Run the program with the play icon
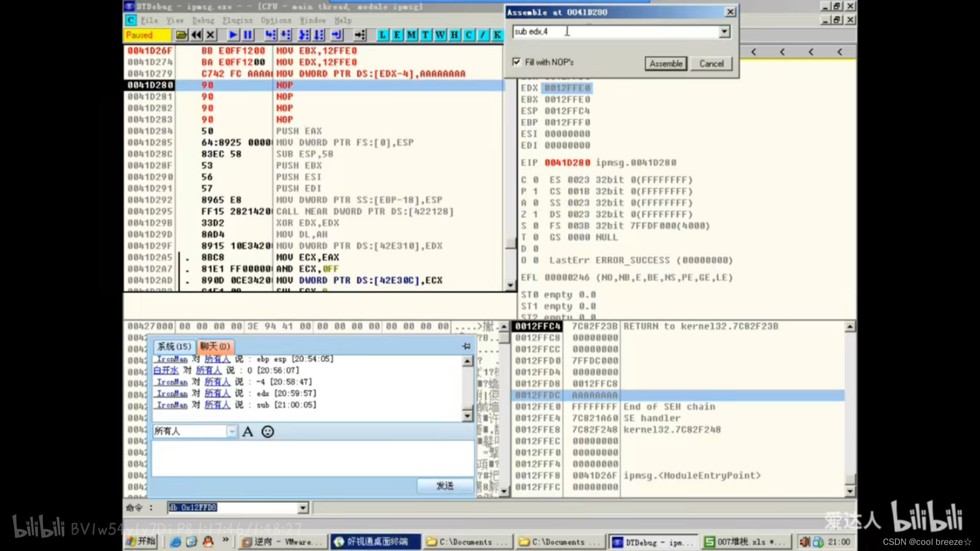The height and width of the screenshot is (551, 980). click(233, 35)
